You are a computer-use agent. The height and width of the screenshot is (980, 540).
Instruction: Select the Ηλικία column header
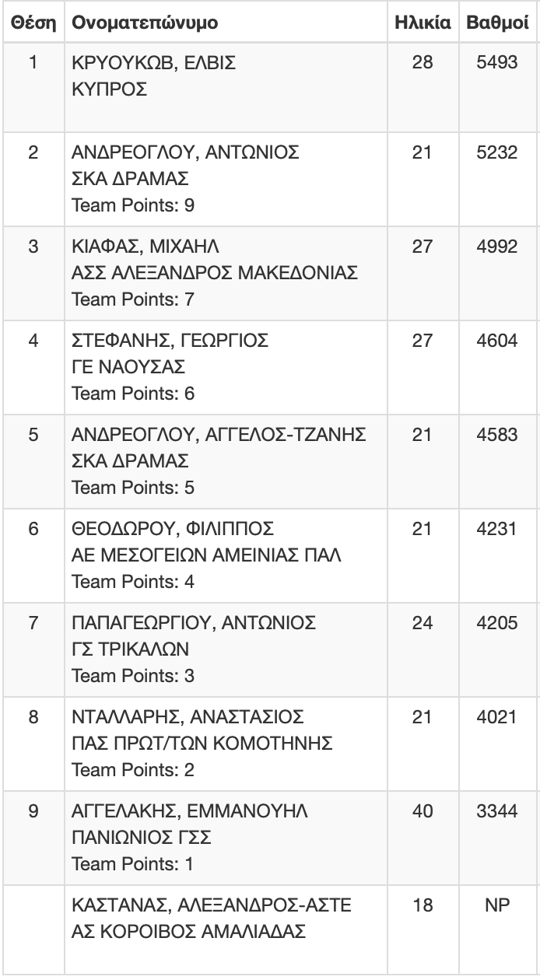(423, 23)
